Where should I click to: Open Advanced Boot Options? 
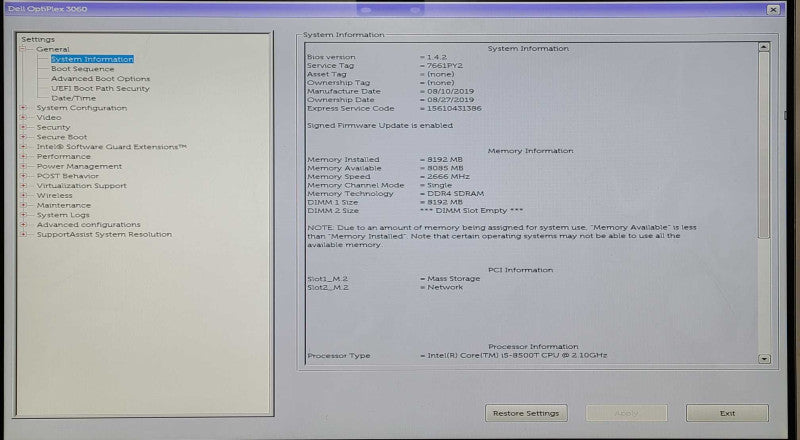[101, 79]
